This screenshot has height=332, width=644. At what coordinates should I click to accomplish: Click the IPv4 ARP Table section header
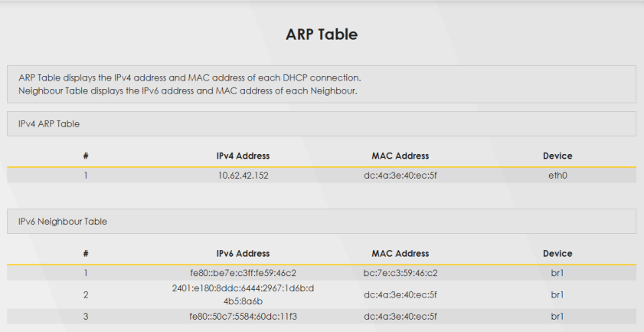[x=49, y=123]
